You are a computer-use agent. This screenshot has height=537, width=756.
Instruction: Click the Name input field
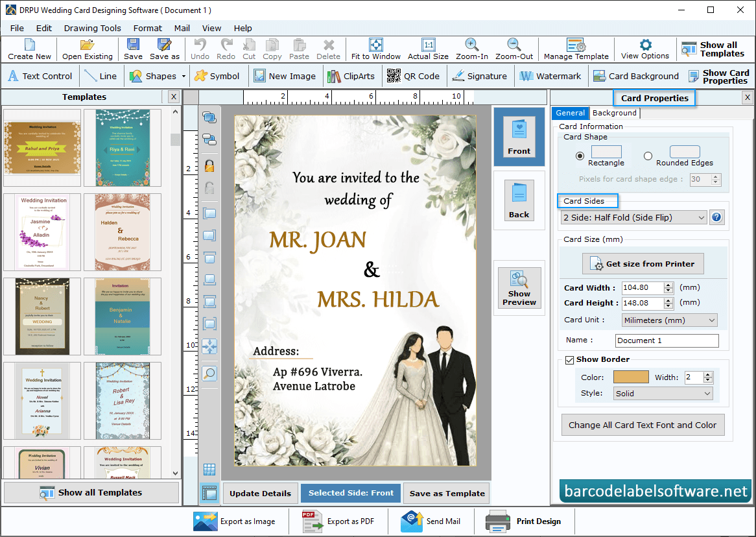667,340
